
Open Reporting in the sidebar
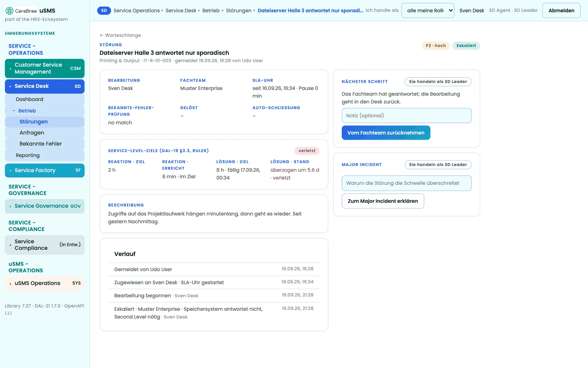(45, 155)
